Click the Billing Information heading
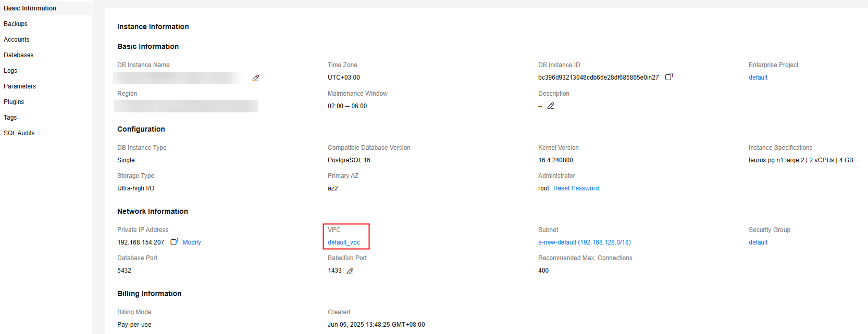 [x=150, y=293]
